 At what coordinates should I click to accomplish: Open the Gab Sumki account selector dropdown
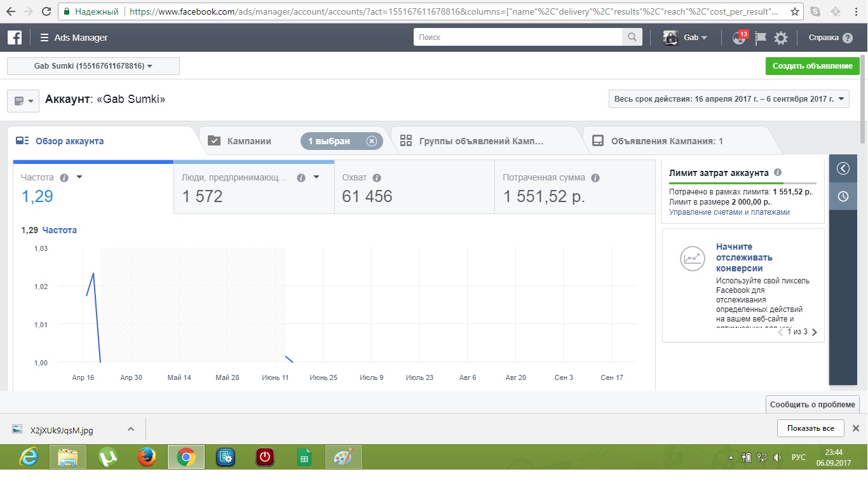coord(93,66)
